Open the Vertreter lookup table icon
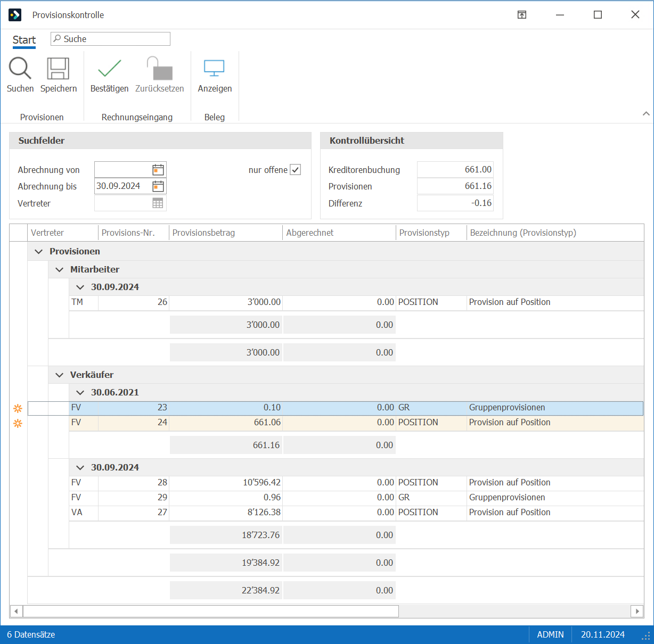This screenshot has height=644, width=654. point(158,203)
